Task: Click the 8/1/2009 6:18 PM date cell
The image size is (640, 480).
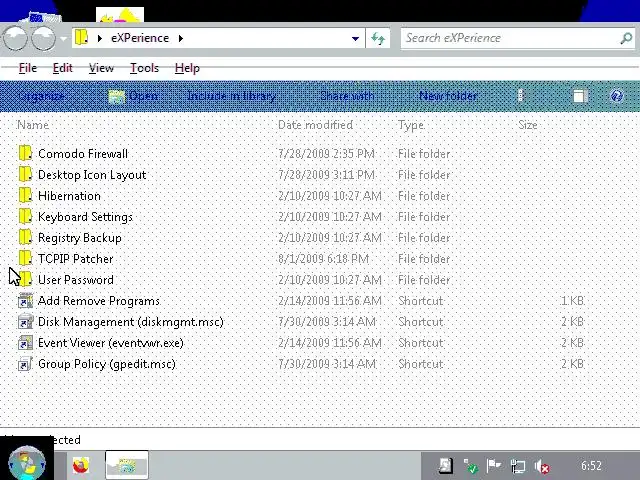Action: point(323,259)
